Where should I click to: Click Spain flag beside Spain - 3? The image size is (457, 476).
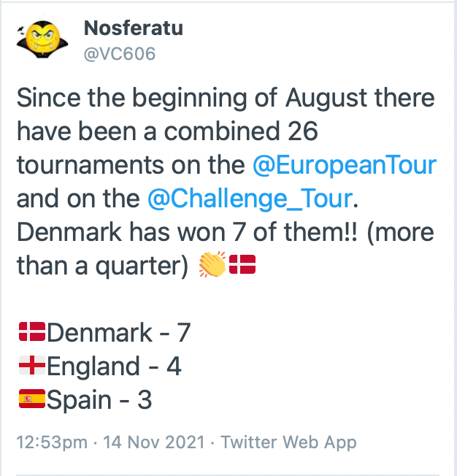tap(32, 399)
